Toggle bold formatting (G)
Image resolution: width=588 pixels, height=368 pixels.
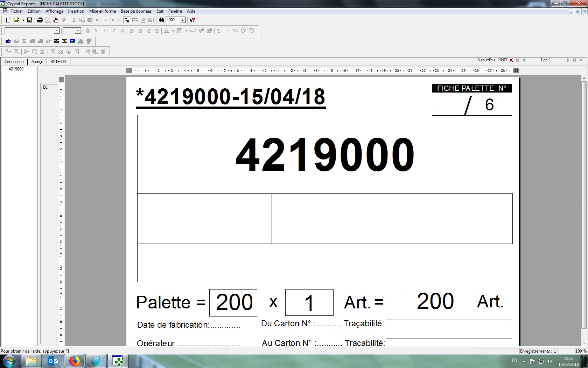point(106,31)
